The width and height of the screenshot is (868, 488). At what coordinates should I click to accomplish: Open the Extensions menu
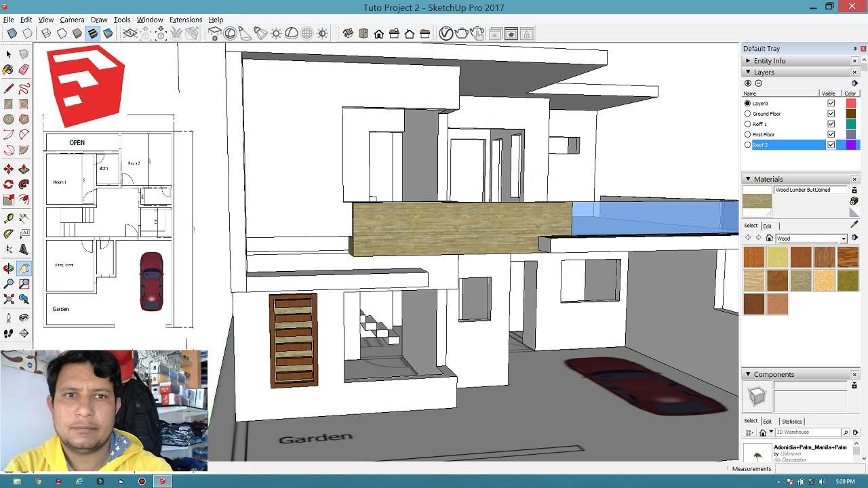[x=185, y=20]
